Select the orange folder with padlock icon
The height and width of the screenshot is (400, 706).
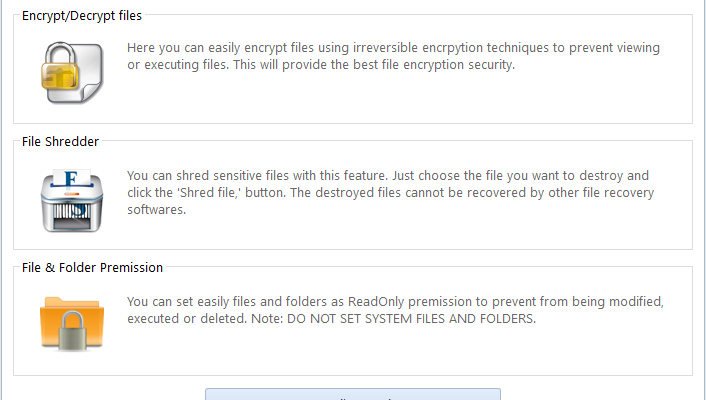tap(71, 320)
